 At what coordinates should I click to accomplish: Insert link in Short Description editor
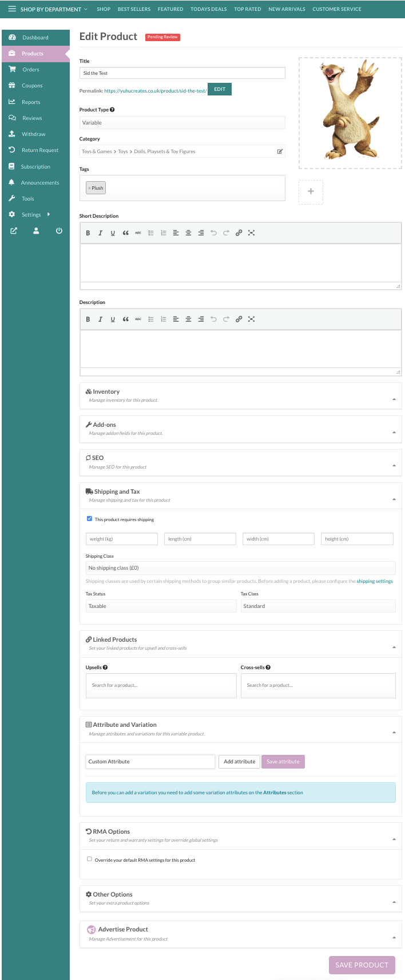(x=239, y=233)
